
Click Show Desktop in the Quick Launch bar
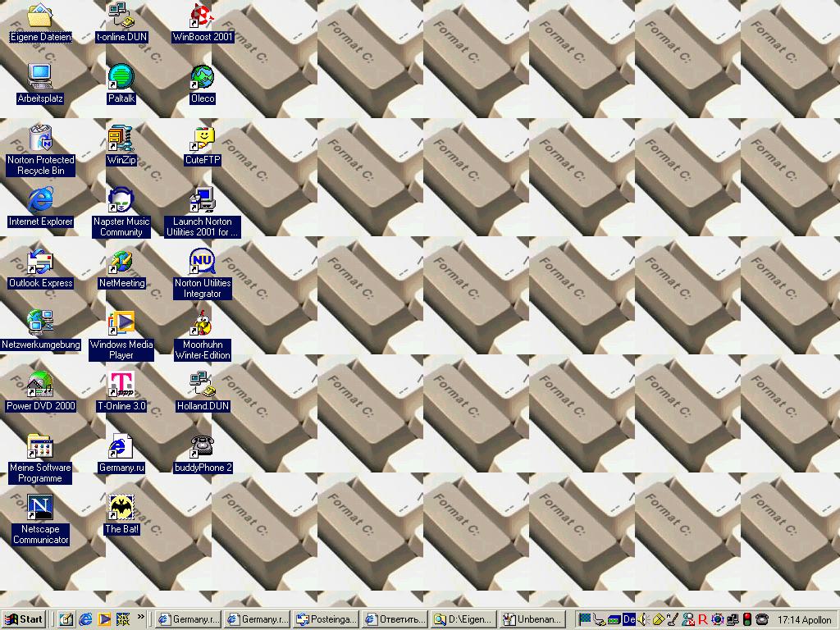pos(66,619)
